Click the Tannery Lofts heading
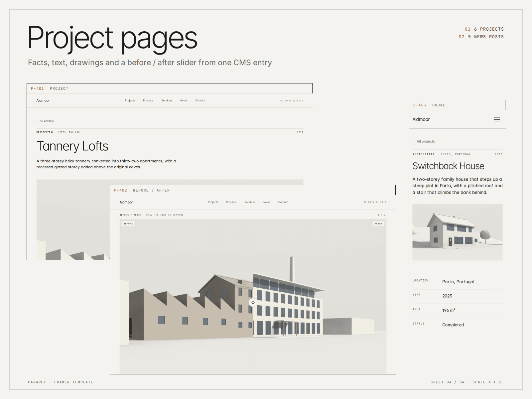This screenshot has width=532, height=399. 72,146
